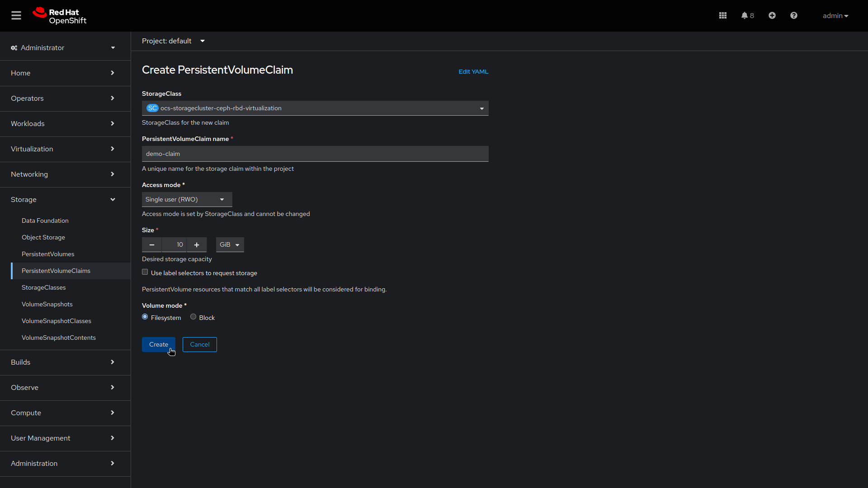868x488 pixels.
Task: Open the GiB size unit dropdown
Action: (230, 244)
